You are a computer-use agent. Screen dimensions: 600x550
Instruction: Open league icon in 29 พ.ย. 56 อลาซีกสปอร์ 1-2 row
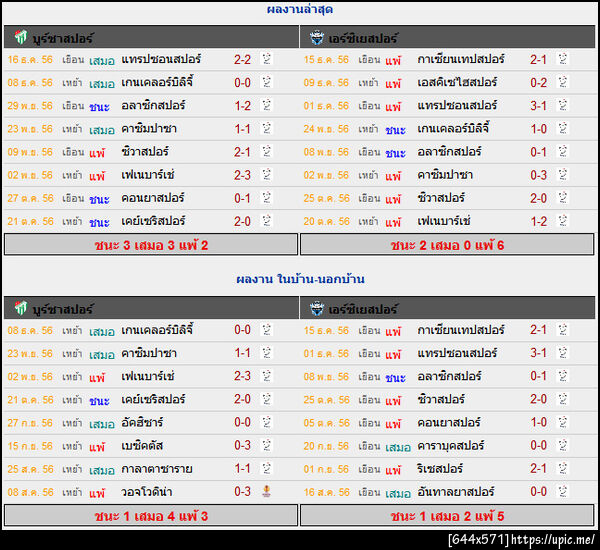(x=266, y=105)
